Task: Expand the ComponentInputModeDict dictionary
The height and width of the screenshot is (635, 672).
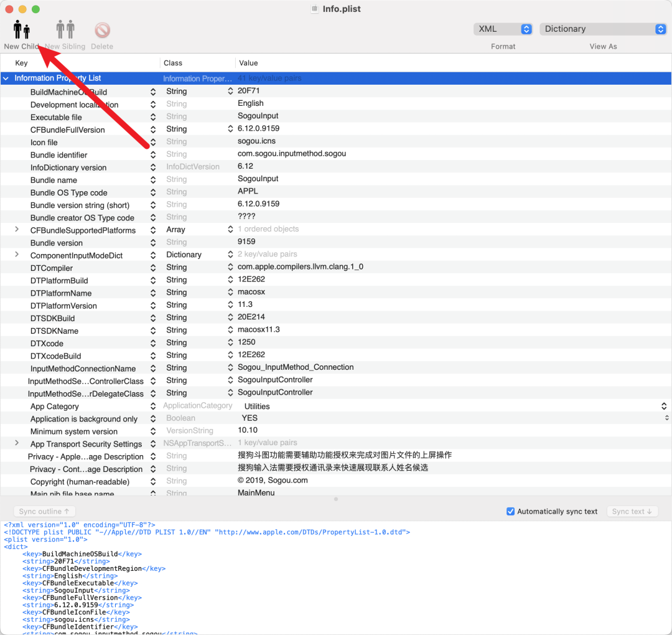Action: tap(17, 254)
